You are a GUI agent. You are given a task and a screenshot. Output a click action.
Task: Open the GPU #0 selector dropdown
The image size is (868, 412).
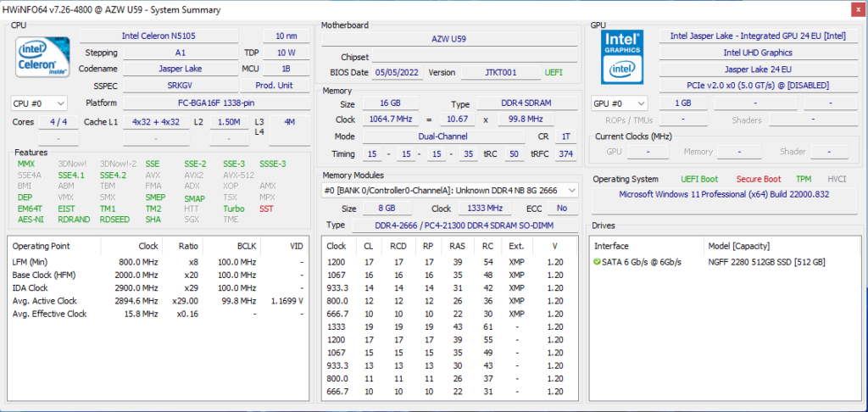pos(619,103)
